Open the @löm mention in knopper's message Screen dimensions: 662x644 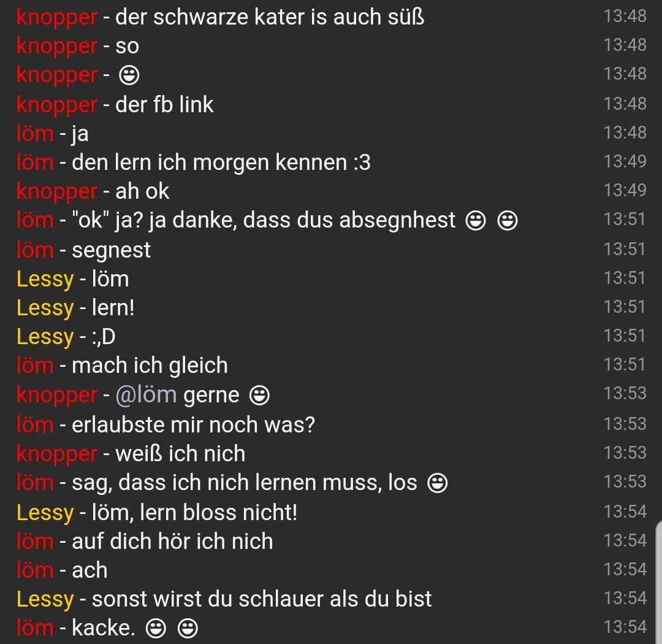146,396
